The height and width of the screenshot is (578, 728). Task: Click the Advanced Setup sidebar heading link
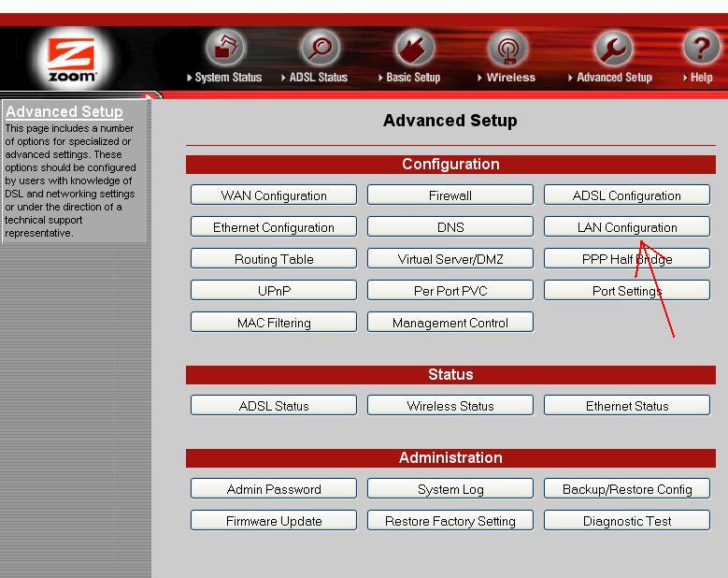point(64,111)
